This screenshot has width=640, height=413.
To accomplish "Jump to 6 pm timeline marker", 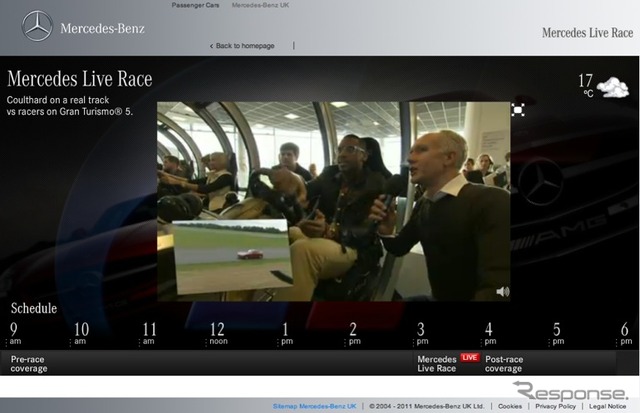I will (626, 333).
